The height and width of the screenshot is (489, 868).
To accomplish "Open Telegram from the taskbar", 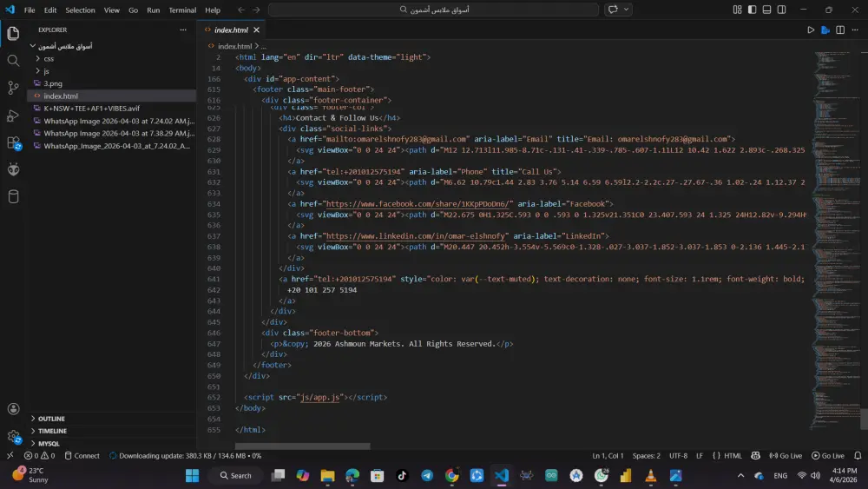I will click(427, 475).
